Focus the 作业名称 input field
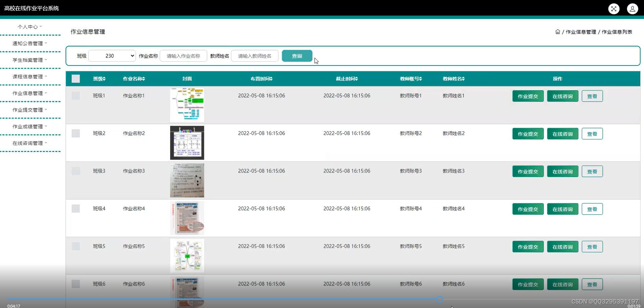This screenshot has height=308, width=644. (x=183, y=56)
